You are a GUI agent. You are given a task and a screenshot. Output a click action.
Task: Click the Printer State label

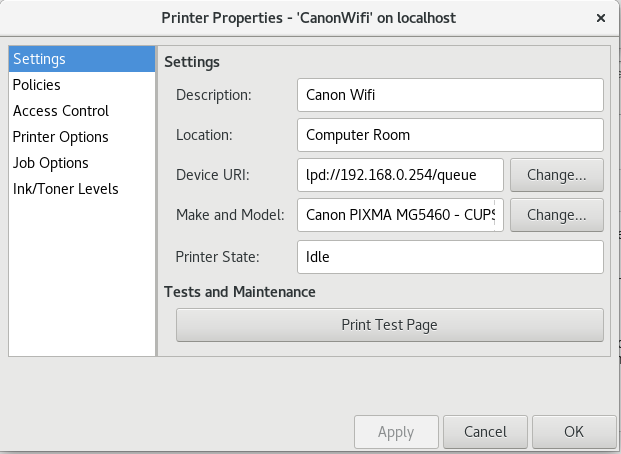(217, 257)
